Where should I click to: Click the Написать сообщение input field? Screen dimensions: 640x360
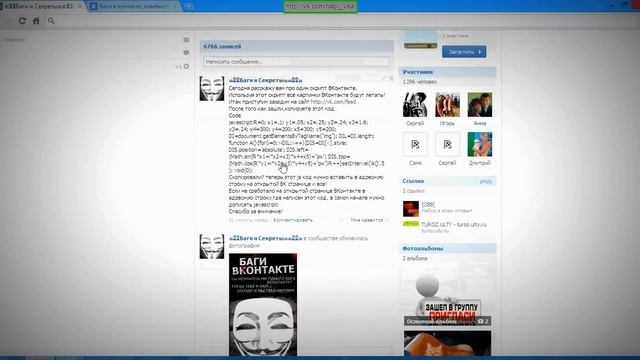coord(296,62)
